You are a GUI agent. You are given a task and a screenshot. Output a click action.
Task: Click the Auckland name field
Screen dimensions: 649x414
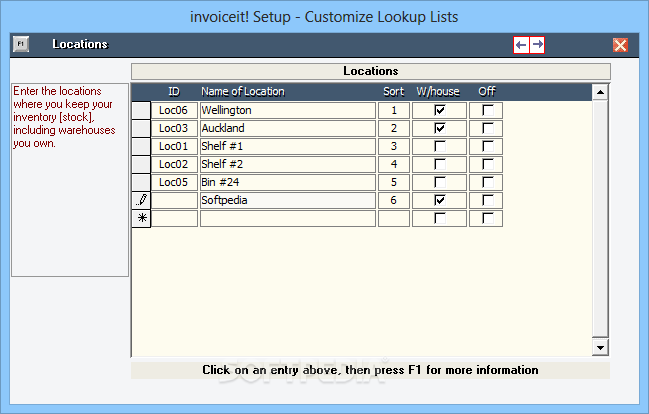click(x=288, y=128)
